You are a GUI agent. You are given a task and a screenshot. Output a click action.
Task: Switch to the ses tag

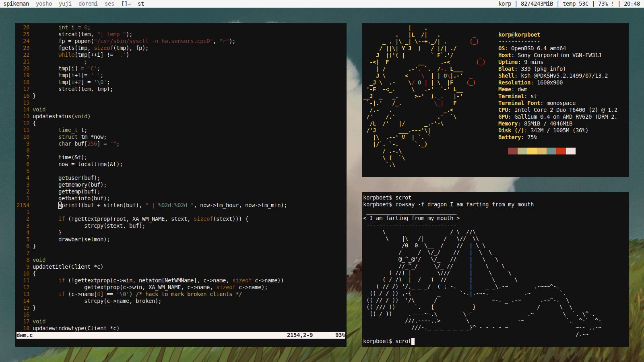[x=109, y=4]
